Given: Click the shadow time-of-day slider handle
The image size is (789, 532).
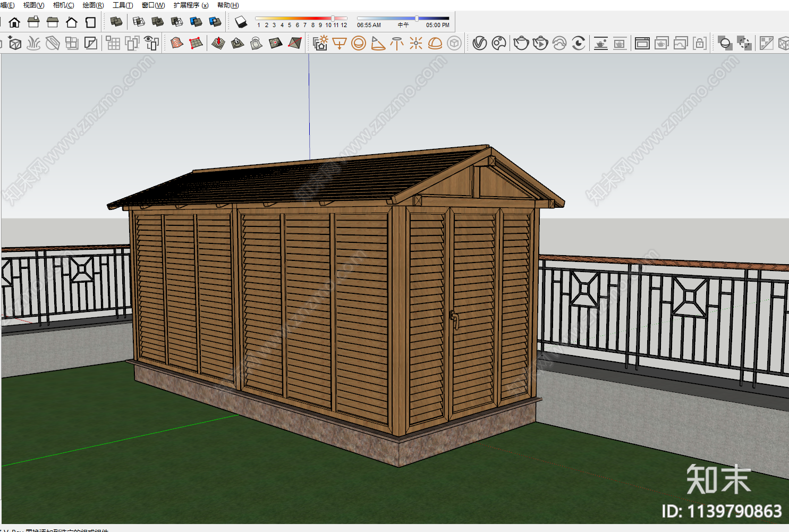Looking at the screenshot, I should click(417, 18).
